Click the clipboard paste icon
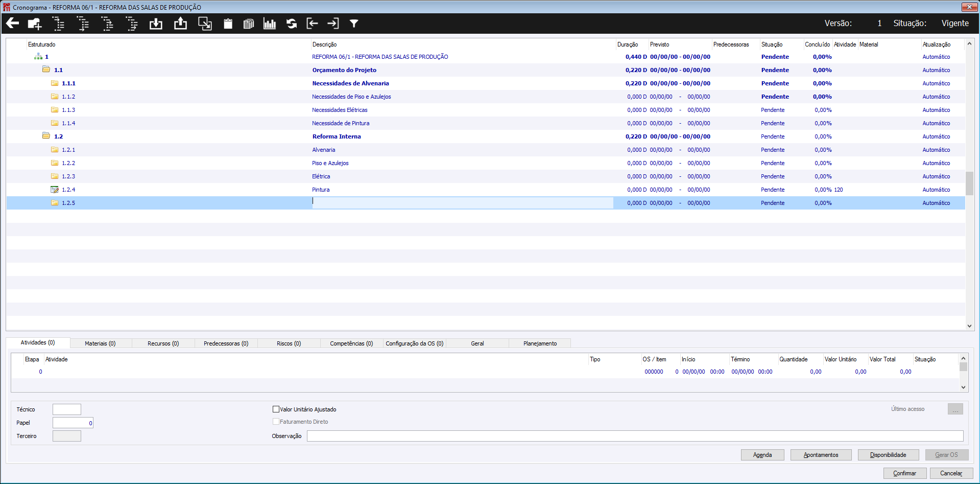 click(228, 24)
